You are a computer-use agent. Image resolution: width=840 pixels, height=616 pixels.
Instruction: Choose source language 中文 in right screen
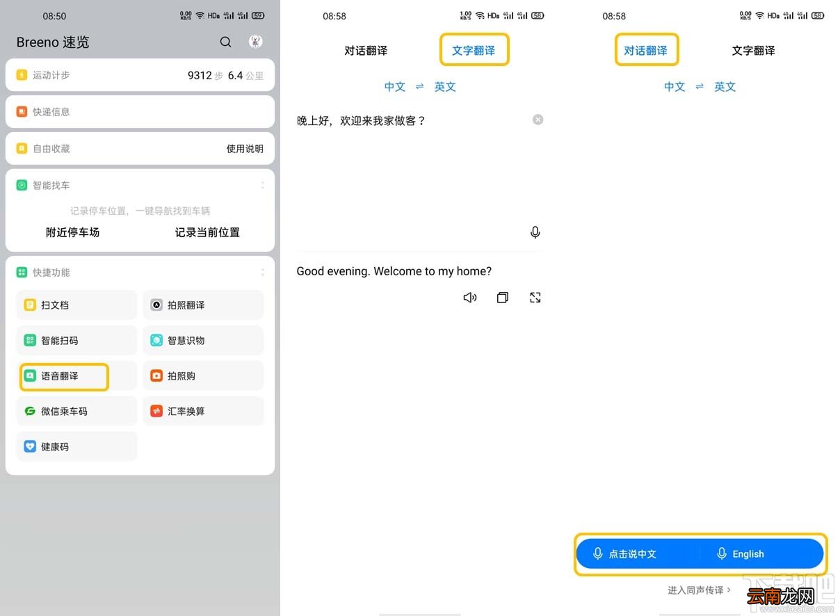[675, 87]
